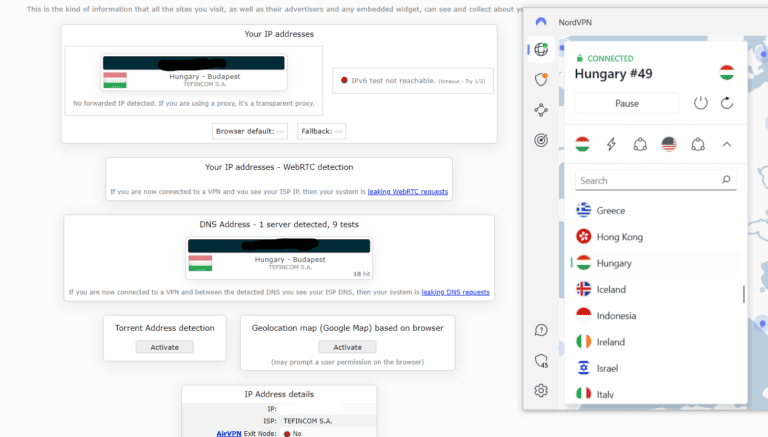Click the power disconnect icon
This screenshot has height=437, width=768.
click(700, 103)
